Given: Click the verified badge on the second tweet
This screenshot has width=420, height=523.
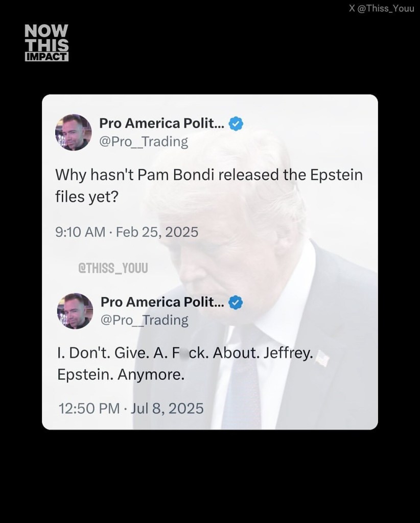Looking at the screenshot, I should point(236,302).
